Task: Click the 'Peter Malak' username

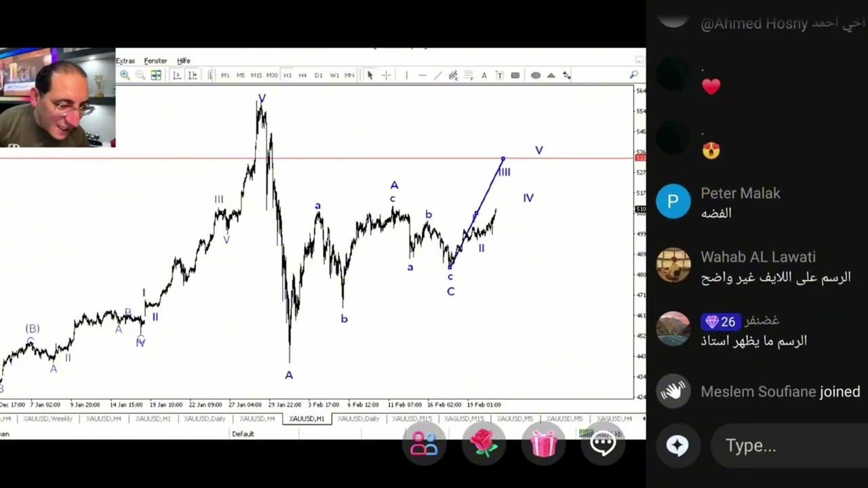Action: [x=741, y=193]
